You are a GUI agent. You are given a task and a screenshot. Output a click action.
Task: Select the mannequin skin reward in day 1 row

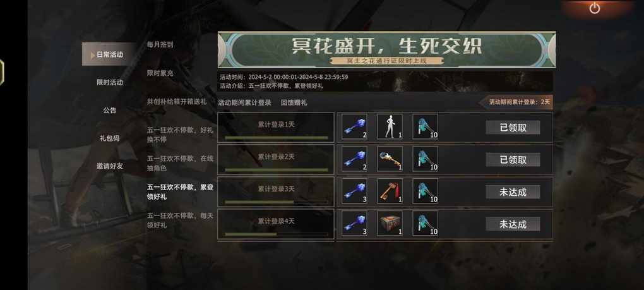click(390, 126)
